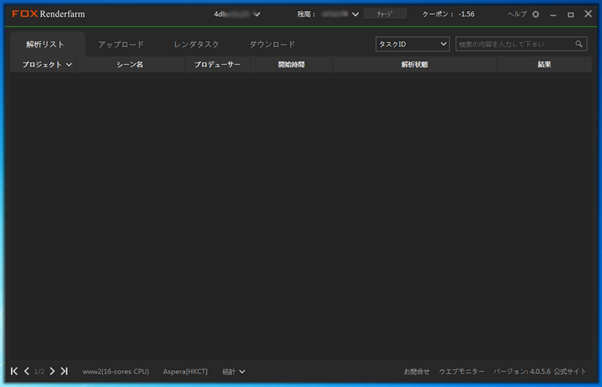This screenshot has width=602, height=387.
Task: Open the ダウンロード tab
Action: 272,44
